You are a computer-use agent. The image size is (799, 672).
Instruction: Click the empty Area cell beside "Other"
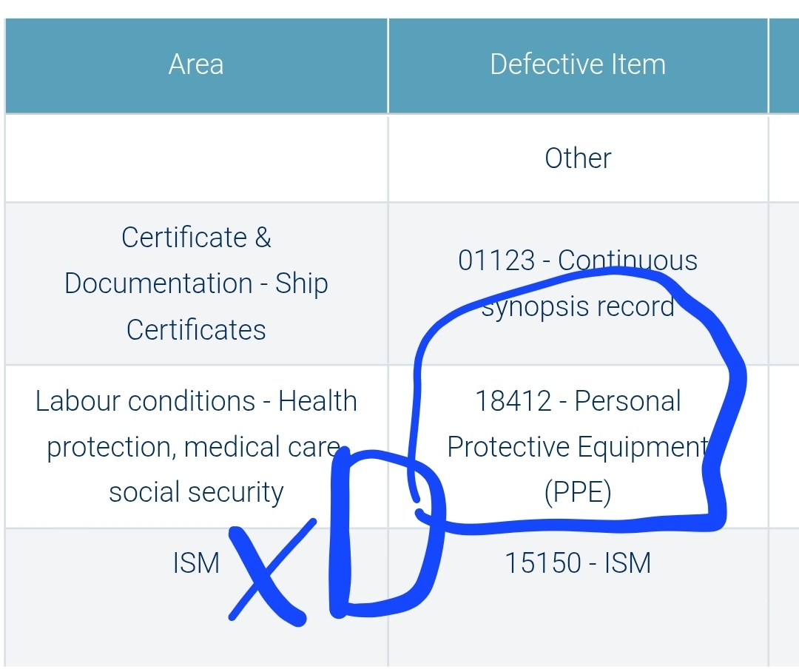[196, 158]
